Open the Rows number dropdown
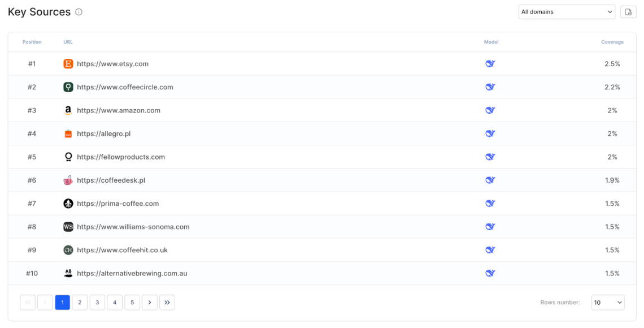The image size is (644, 328). click(x=608, y=302)
